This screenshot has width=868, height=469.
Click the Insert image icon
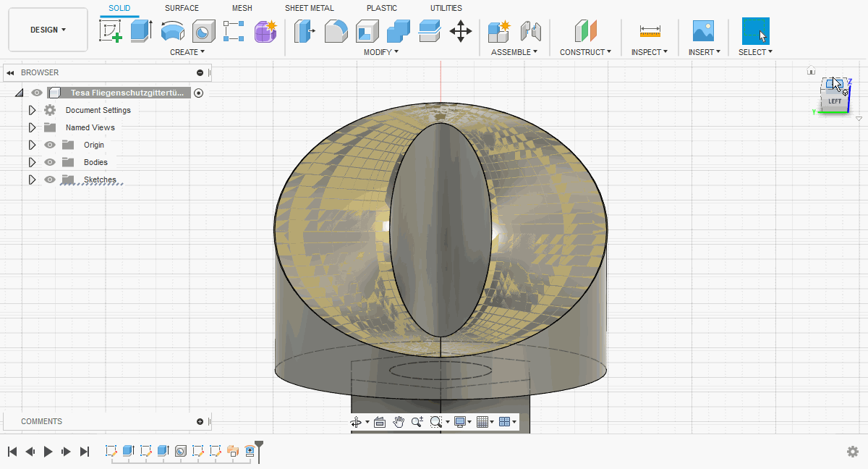(x=703, y=31)
